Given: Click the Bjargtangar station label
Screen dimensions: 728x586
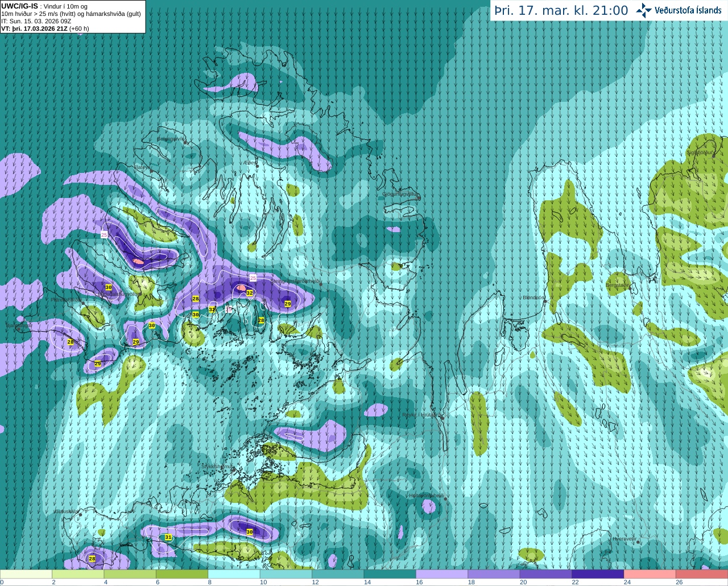Looking at the screenshot, I should tap(18, 325).
